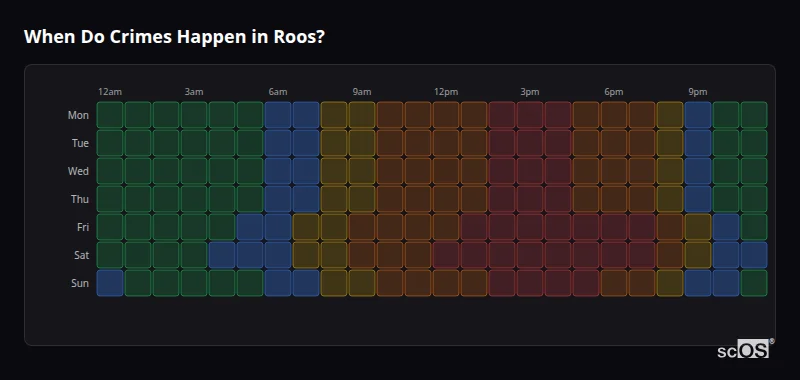Click the Monday 6am blue cell
This screenshot has width=800, height=380.
[x=278, y=115]
